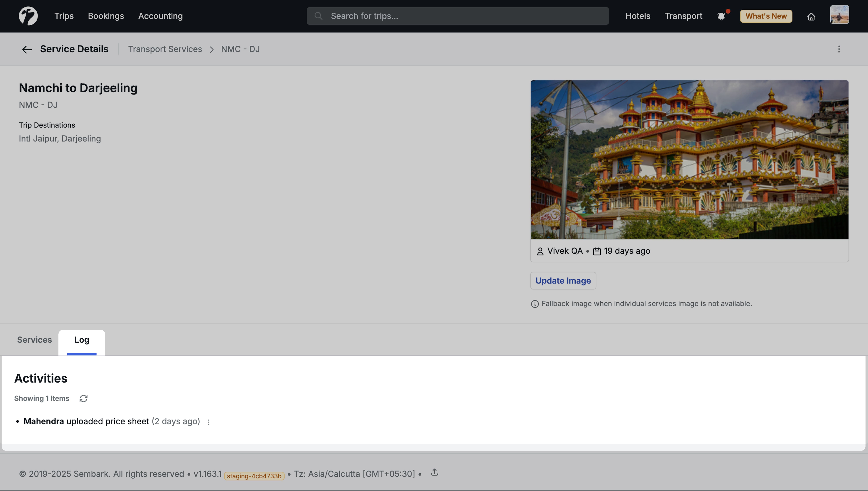Viewport: 868px width, 491px height.
Task: Click the share icon in footer
Action: tap(434, 472)
